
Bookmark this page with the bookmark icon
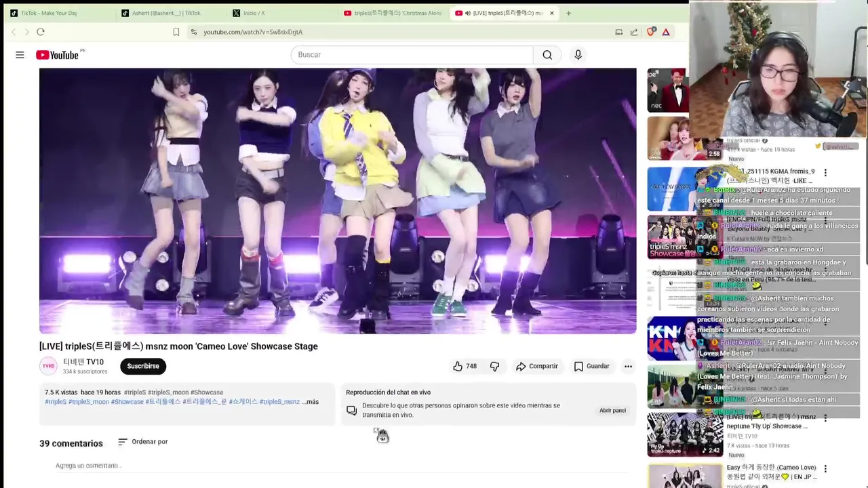coord(176,32)
